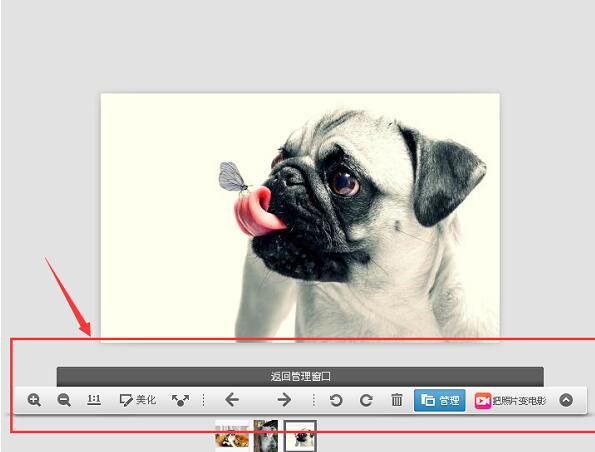Click dotted divider before the left arrow
Image resolution: width=595 pixels, height=452 pixels.
(x=204, y=400)
